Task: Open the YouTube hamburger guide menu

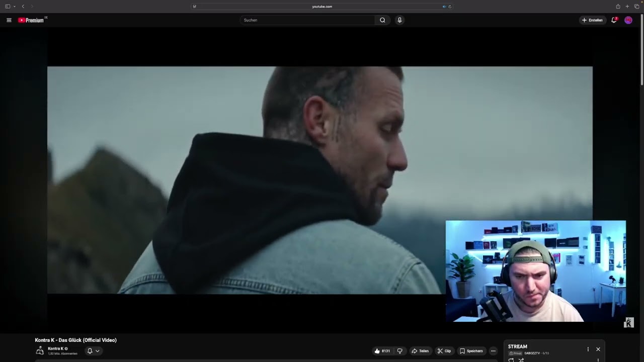Action: pos(9,20)
